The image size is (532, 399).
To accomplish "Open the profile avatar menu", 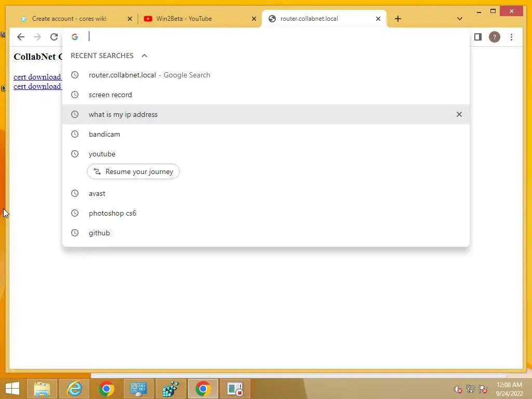I will coord(495,37).
